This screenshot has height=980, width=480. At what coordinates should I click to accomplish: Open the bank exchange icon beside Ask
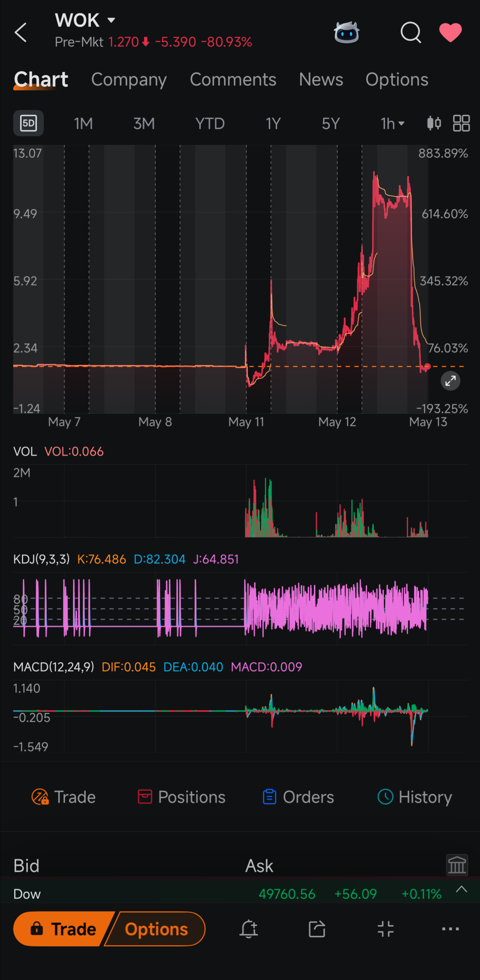(x=457, y=865)
